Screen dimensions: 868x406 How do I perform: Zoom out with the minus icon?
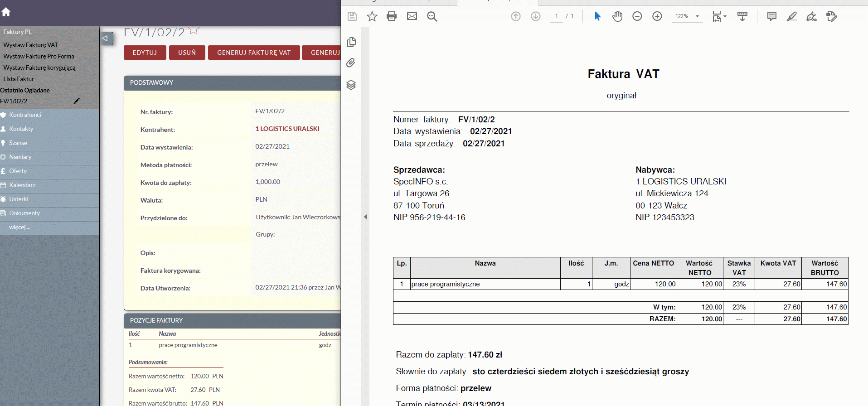pos(637,16)
